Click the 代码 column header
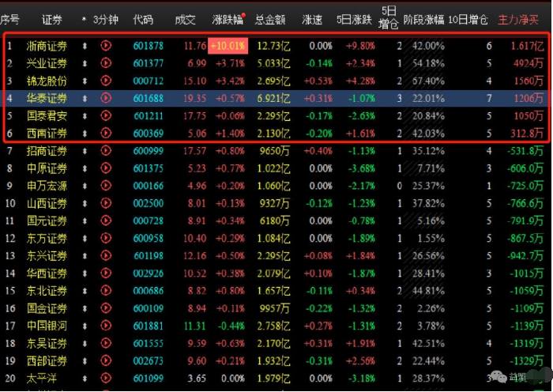Screen dimensions: 553x392 point(144,18)
